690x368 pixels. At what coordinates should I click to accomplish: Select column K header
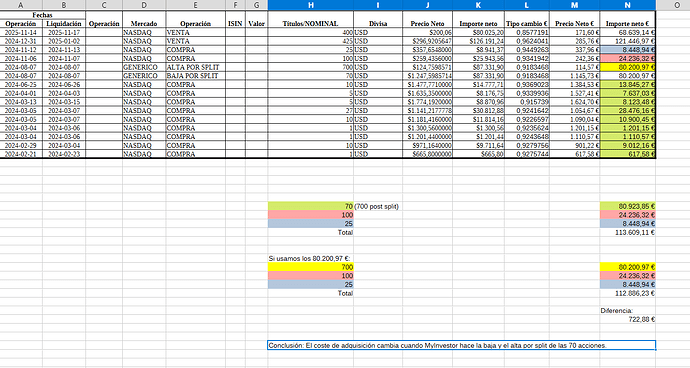coord(478,5)
